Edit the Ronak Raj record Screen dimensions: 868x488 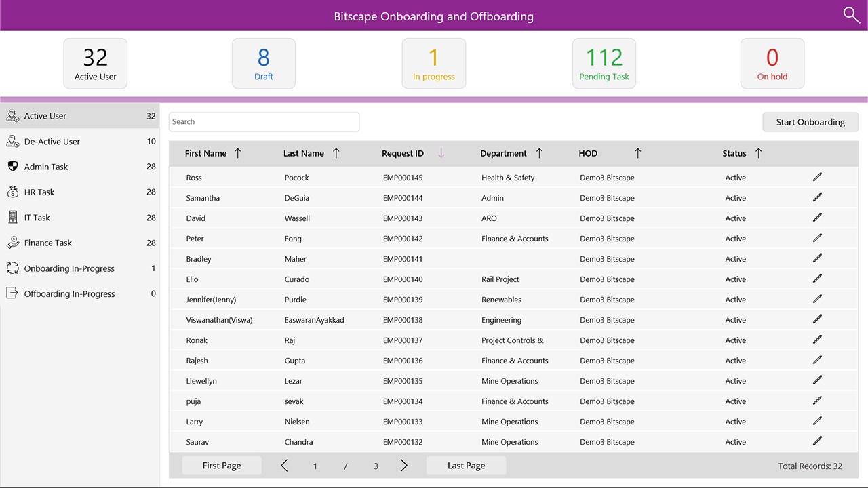[x=817, y=340]
